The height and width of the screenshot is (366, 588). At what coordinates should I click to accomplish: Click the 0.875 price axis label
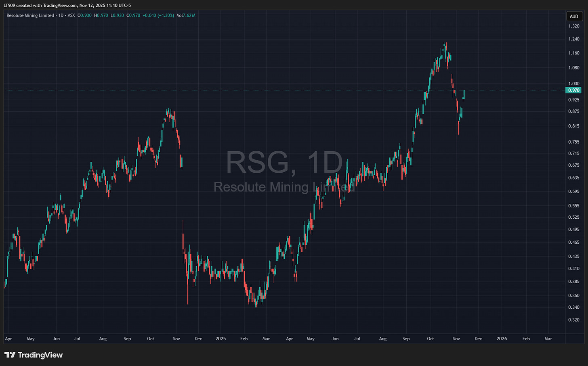click(574, 111)
